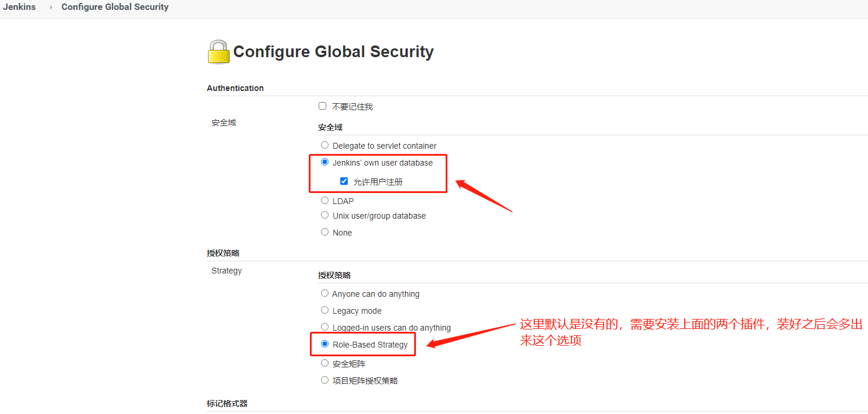Uncheck the 允许用户注册 checkbox
Viewport: 868px width, 414px height.
coord(344,181)
